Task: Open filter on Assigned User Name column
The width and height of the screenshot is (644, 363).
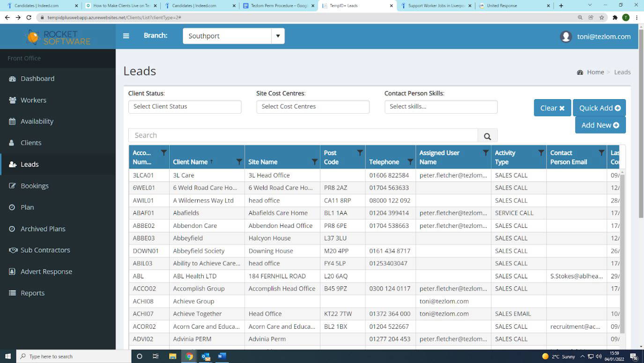Action: pos(486,153)
